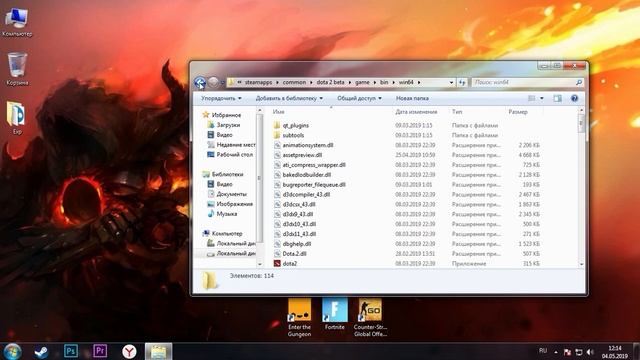Click the Новая папка button
The width and height of the screenshot is (640, 360).
[x=412, y=98]
